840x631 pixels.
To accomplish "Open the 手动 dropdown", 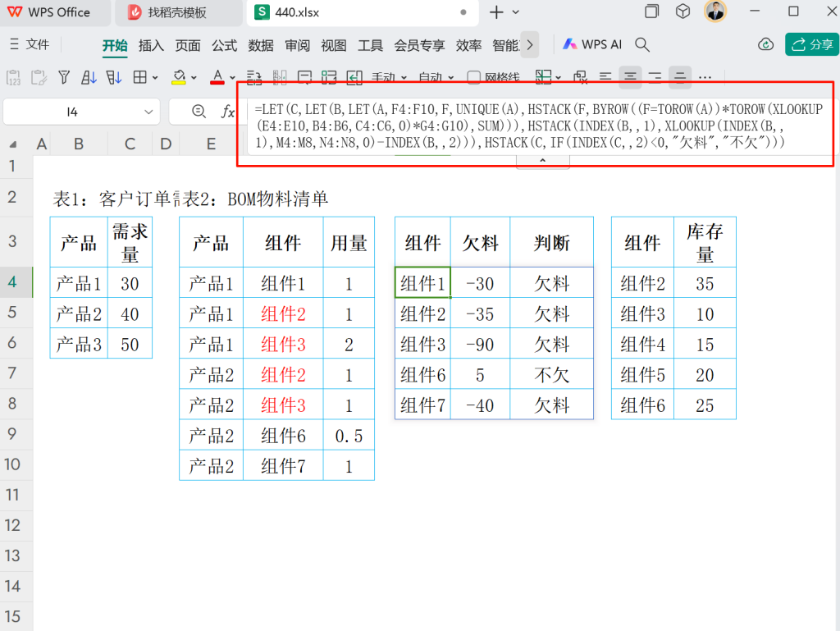I will [x=390, y=78].
